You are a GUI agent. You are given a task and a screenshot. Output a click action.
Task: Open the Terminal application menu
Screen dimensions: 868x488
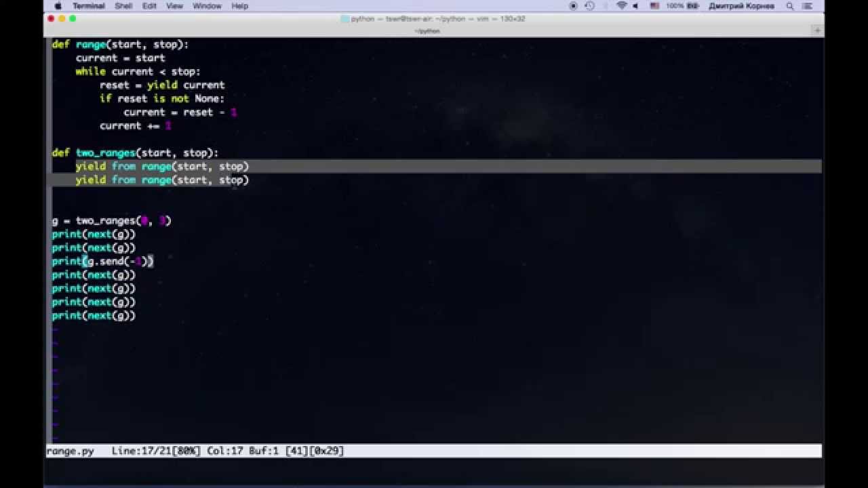[x=89, y=5]
